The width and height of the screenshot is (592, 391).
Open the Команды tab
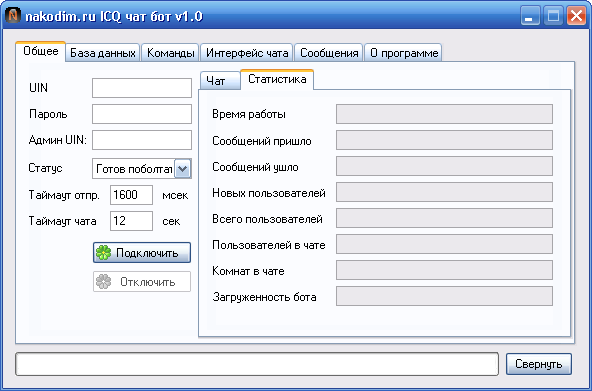click(x=171, y=53)
